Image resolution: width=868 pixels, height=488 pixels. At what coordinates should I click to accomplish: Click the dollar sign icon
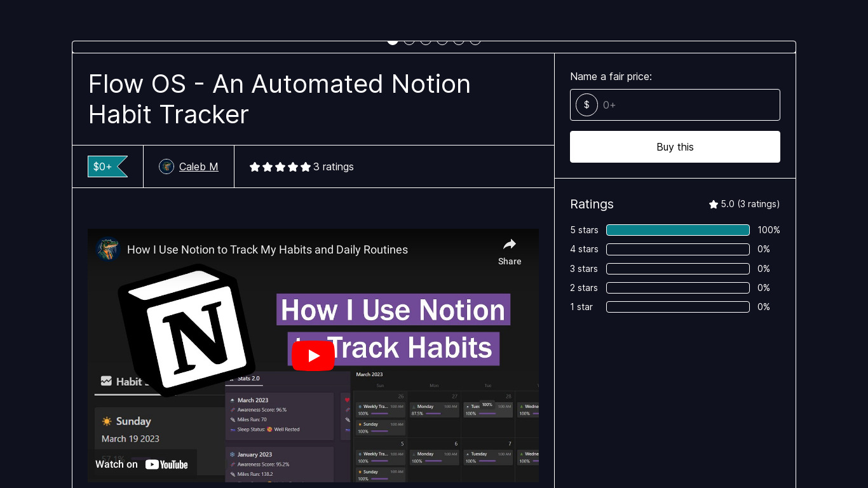587,105
